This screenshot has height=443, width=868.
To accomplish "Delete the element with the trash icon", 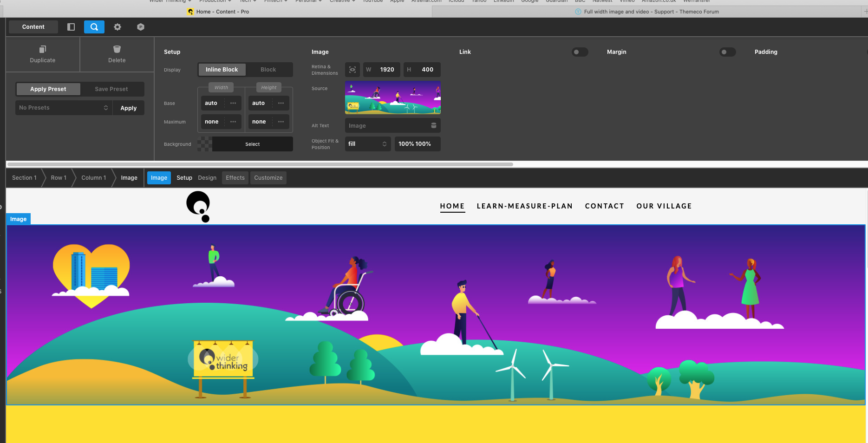I will coord(117,54).
